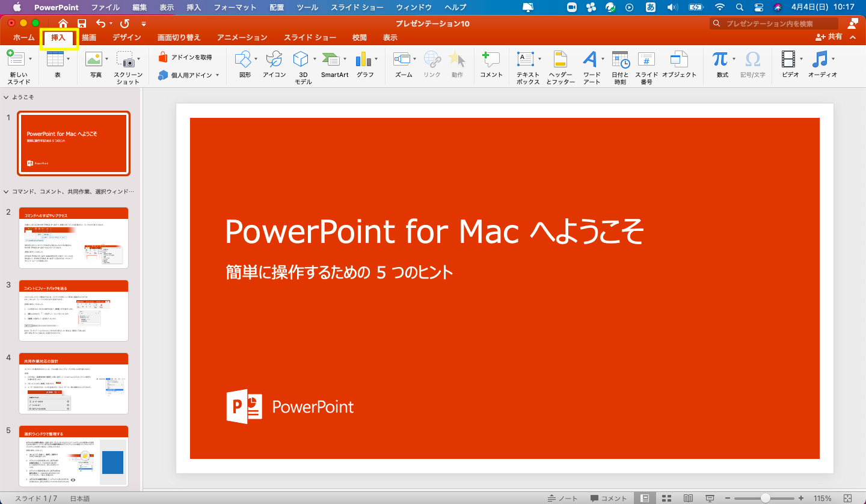
Task: Click the アドインを取得 store icon
Action: pos(162,57)
